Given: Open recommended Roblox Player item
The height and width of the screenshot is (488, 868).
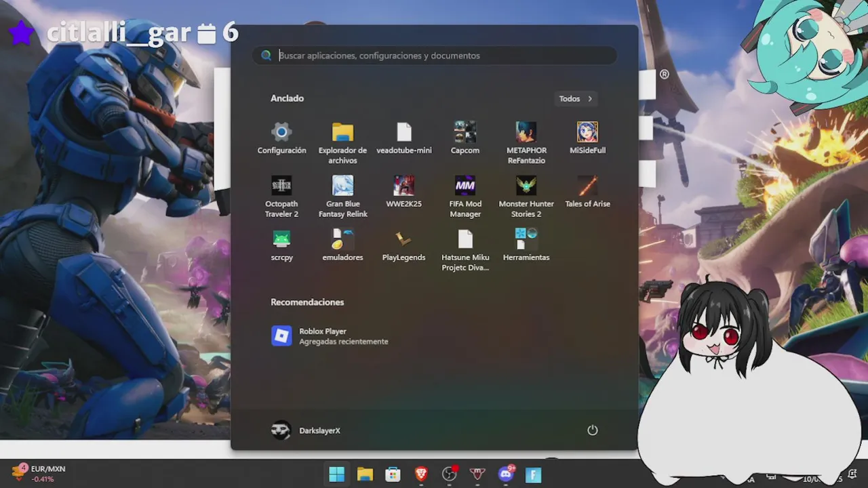Looking at the screenshot, I should pos(330,336).
